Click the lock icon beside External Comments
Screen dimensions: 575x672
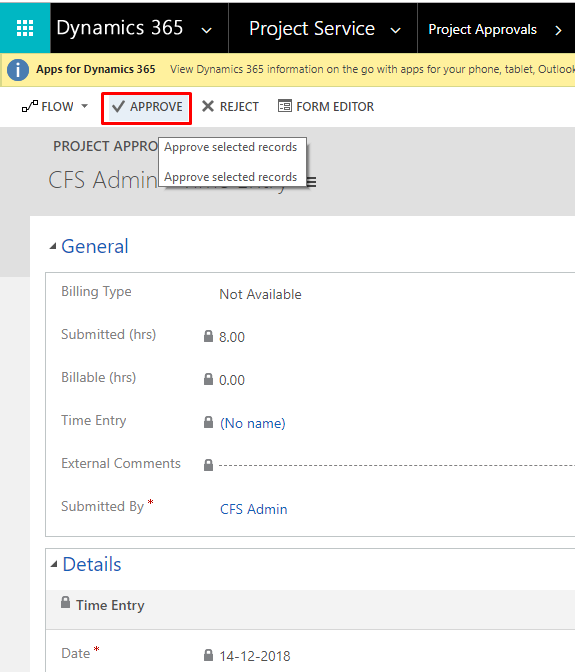point(208,465)
